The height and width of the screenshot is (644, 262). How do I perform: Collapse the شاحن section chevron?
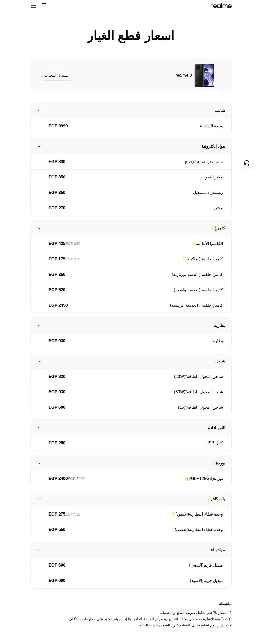point(39,361)
